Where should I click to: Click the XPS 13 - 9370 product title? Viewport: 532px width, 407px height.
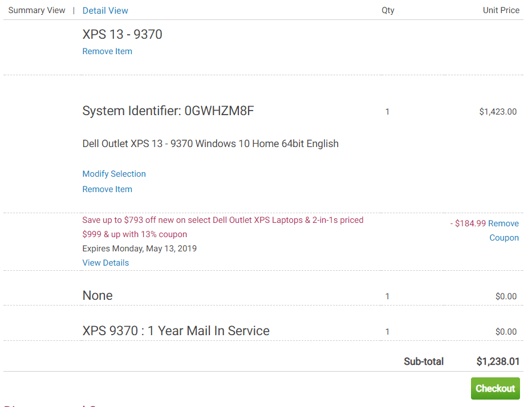[123, 34]
